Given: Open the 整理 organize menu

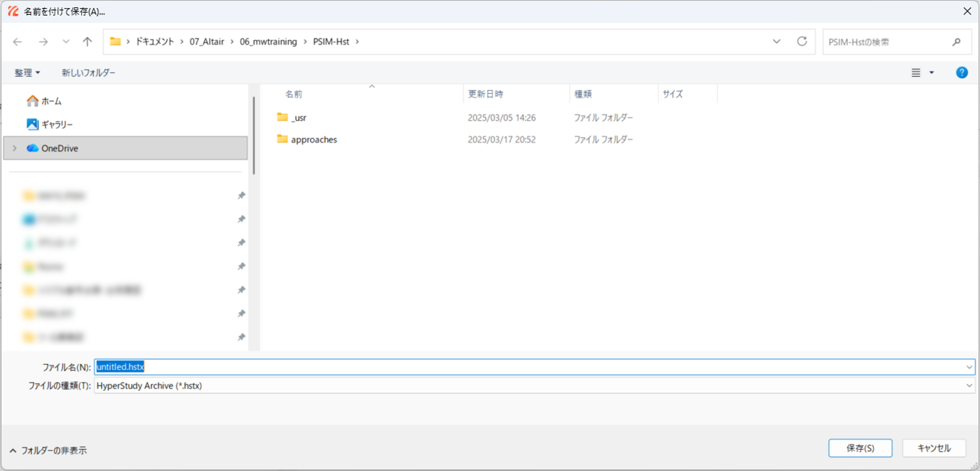Looking at the screenshot, I should coord(27,73).
